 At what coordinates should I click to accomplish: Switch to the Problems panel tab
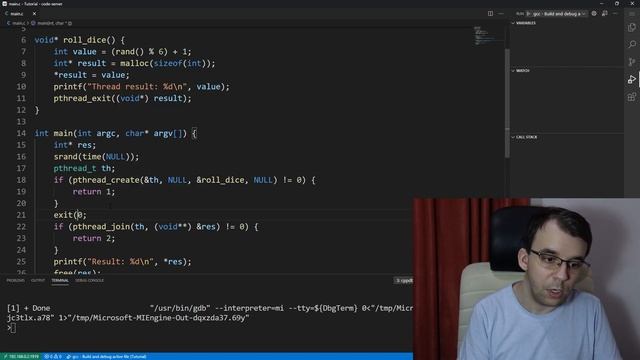click(x=16, y=280)
